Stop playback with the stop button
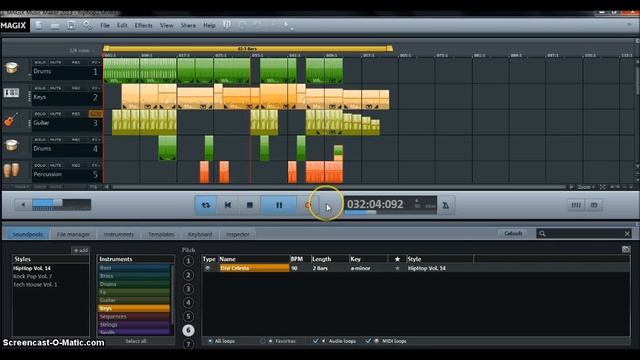The height and width of the screenshot is (360, 640). point(250,205)
